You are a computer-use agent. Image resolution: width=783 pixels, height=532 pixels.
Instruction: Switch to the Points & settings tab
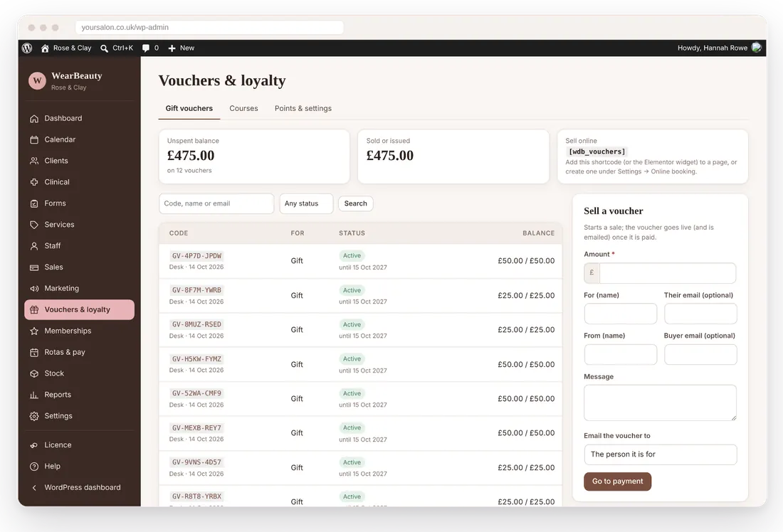pyautogui.click(x=303, y=108)
